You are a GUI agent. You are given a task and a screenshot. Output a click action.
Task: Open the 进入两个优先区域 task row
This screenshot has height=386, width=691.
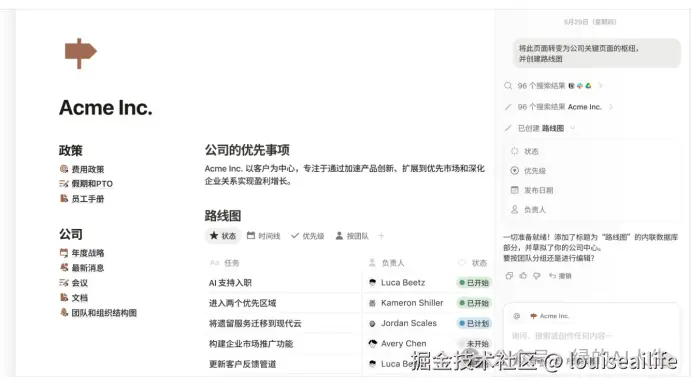(x=242, y=303)
